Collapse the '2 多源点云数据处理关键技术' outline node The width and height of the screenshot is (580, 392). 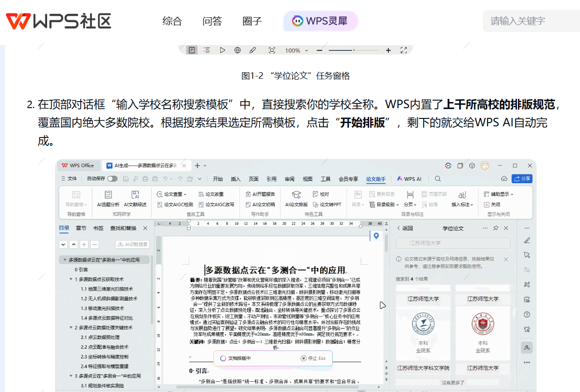point(70,328)
